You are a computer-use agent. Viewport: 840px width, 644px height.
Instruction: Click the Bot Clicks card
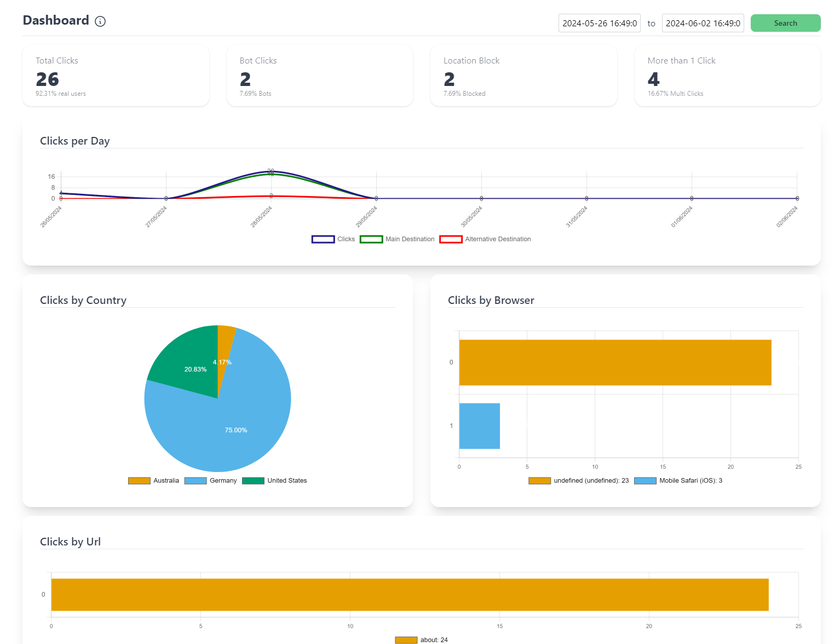[x=319, y=76]
